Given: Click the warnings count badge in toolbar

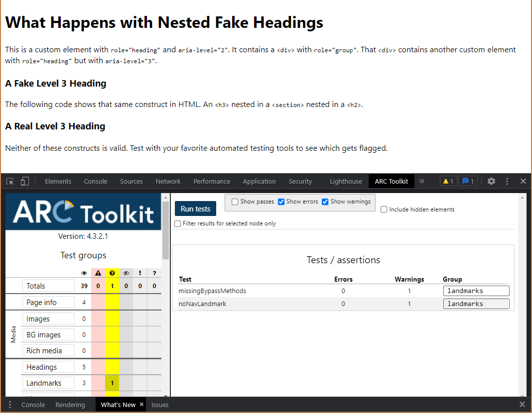Looking at the screenshot, I should tap(448, 181).
